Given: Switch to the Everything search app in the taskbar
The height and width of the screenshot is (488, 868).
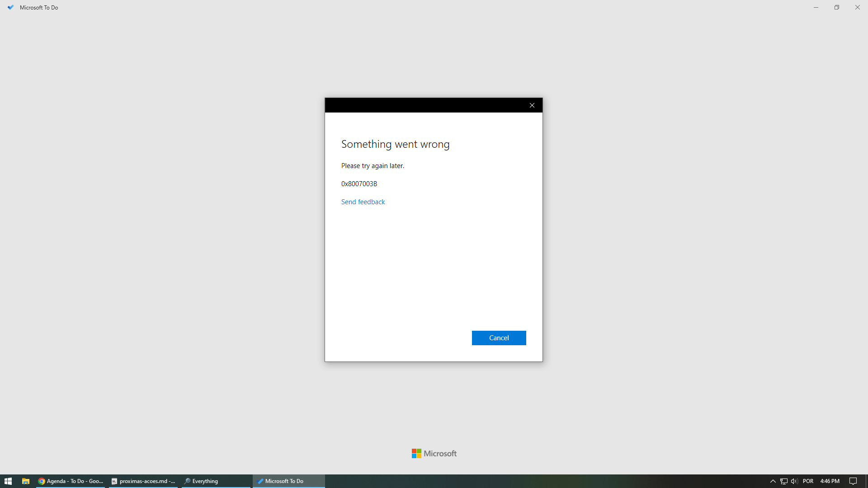Looking at the screenshot, I should coord(216,481).
